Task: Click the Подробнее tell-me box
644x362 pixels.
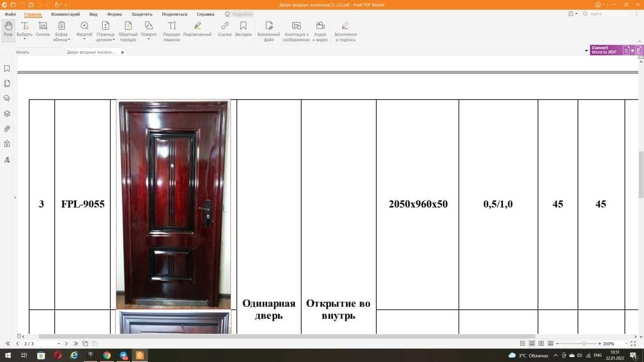Action: [x=239, y=14]
